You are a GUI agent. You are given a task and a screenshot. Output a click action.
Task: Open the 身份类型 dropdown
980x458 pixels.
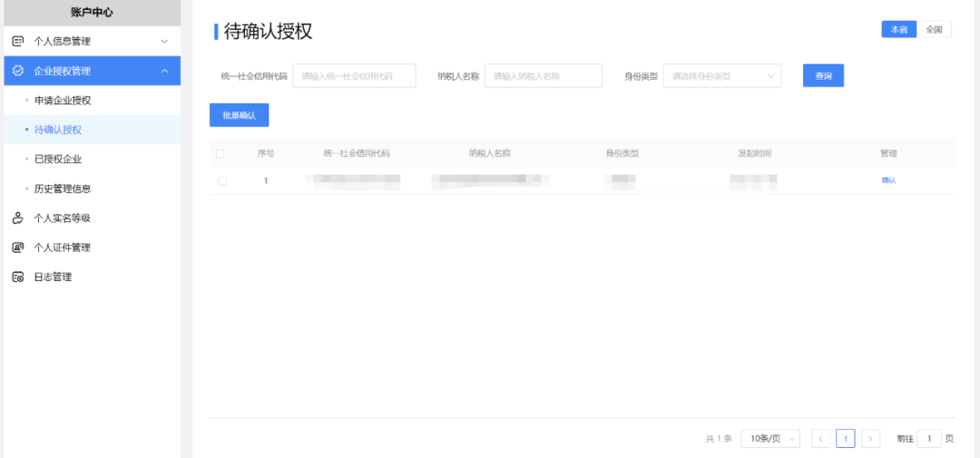point(722,75)
